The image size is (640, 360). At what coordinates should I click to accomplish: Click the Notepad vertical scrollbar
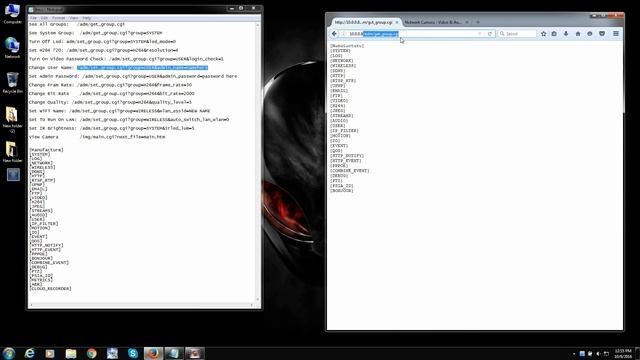(x=258, y=162)
